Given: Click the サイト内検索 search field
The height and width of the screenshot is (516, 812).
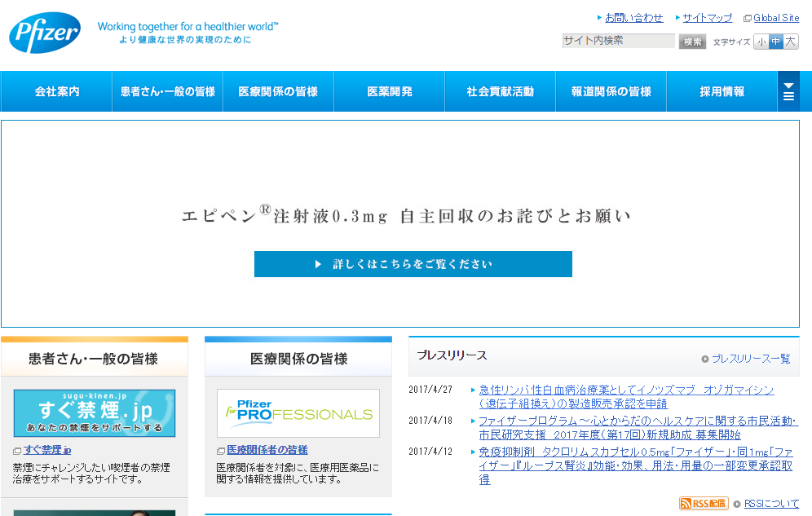Looking at the screenshot, I should tap(618, 41).
